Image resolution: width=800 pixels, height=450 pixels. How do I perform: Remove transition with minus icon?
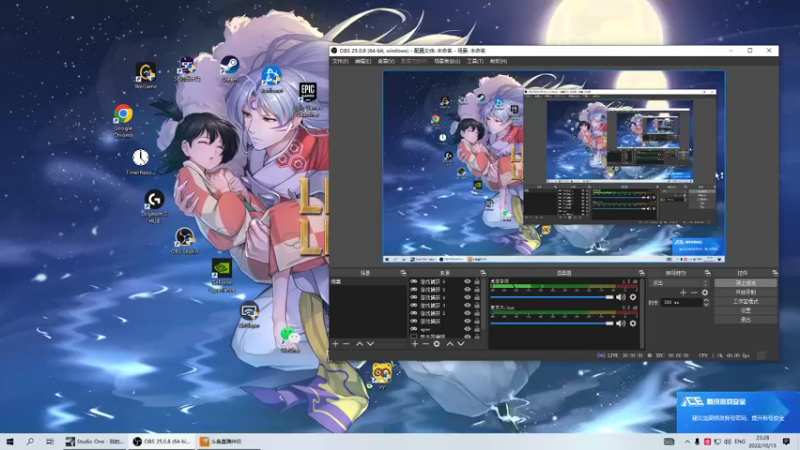pyautogui.click(x=694, y=292)
